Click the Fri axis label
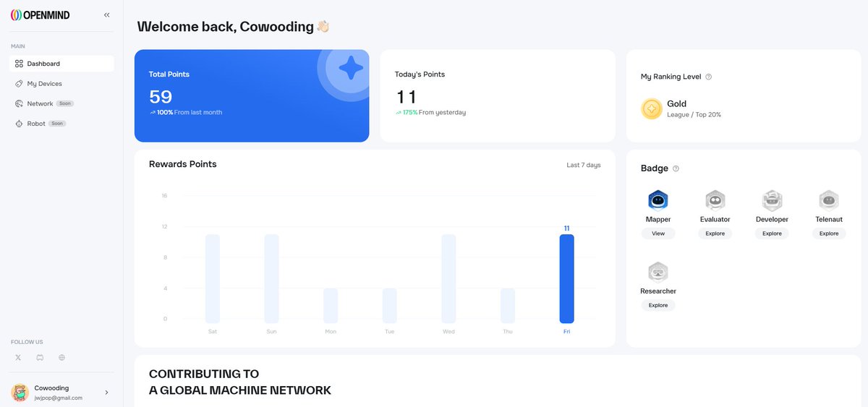 (x=567, y=332)
